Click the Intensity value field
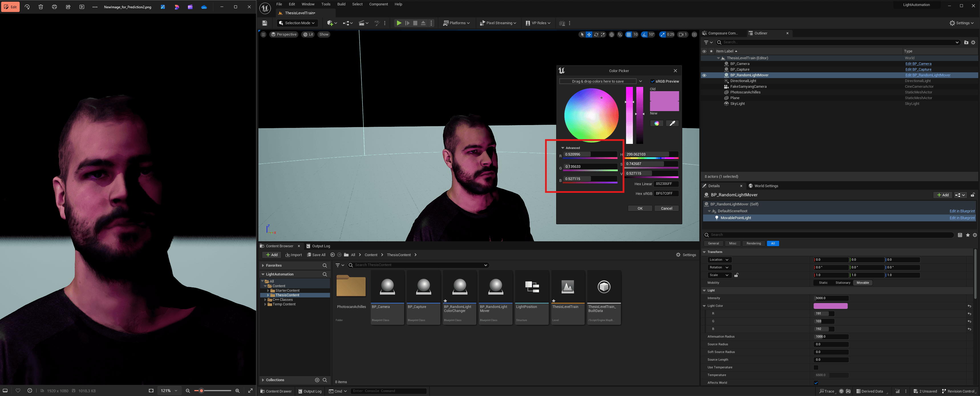The width and height of the screenshot is (980, 396). pyautogui.click(x=831, y=298)
